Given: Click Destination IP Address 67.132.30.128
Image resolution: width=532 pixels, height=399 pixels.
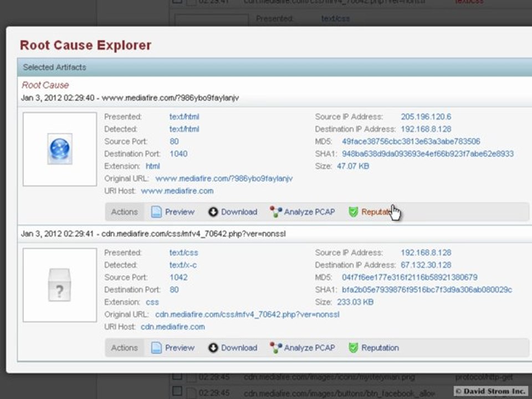Looking at the screenshot, I should click(x=426, y=265).
